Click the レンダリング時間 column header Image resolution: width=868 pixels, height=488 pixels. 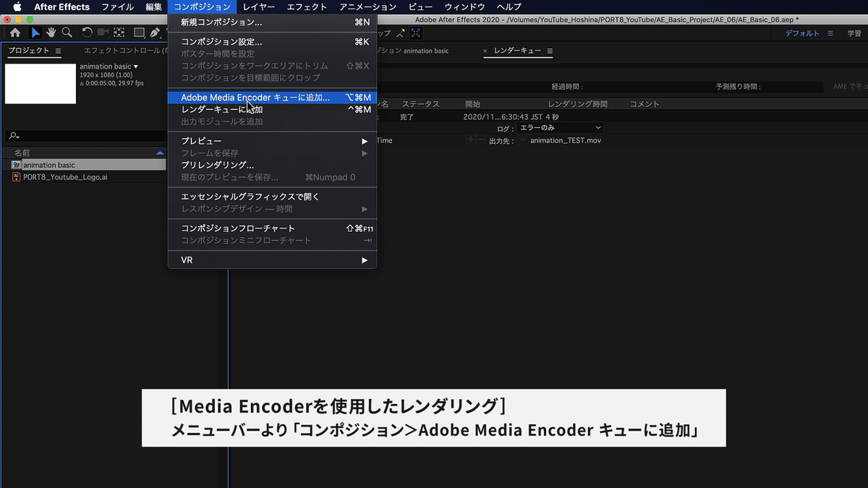tap(578, 104)
